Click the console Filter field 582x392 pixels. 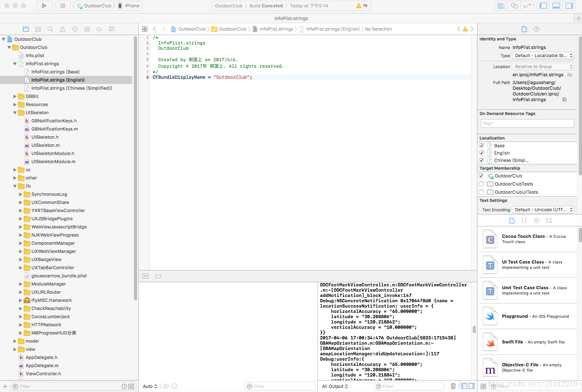click(x=409, y=386)
